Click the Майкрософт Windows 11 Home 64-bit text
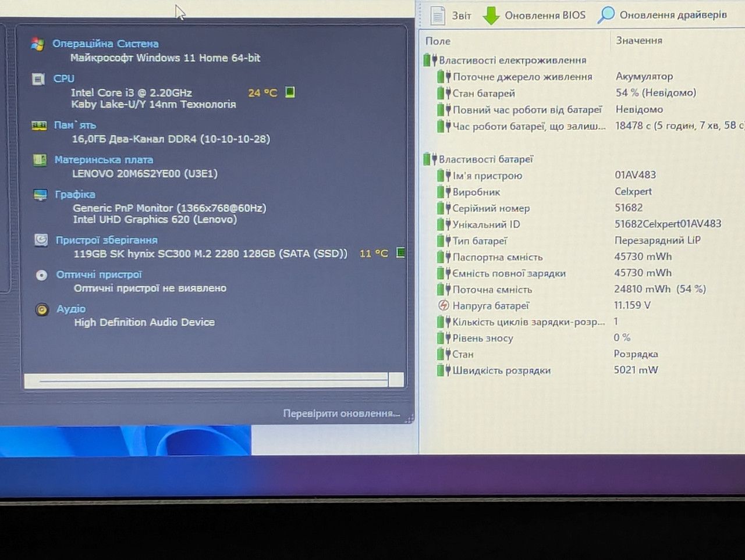 click(165, 58)
